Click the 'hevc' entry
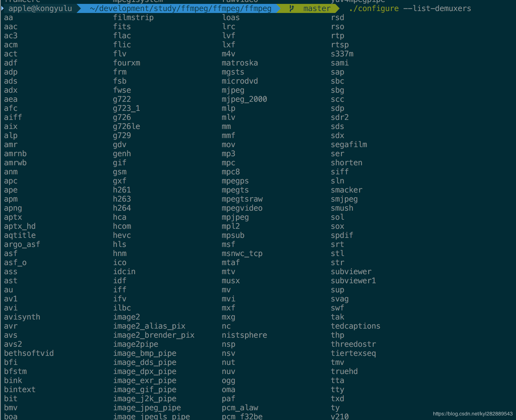This screenshot has width=516, height=420. pos(122,235)
